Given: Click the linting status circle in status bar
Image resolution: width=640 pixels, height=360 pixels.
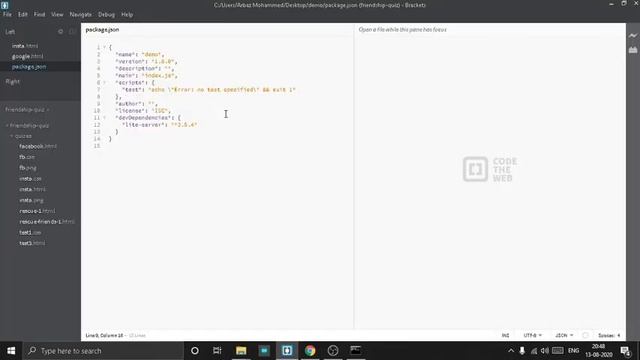Looking at the screenshot, I should pyautogui.click(x=585, y=335).
